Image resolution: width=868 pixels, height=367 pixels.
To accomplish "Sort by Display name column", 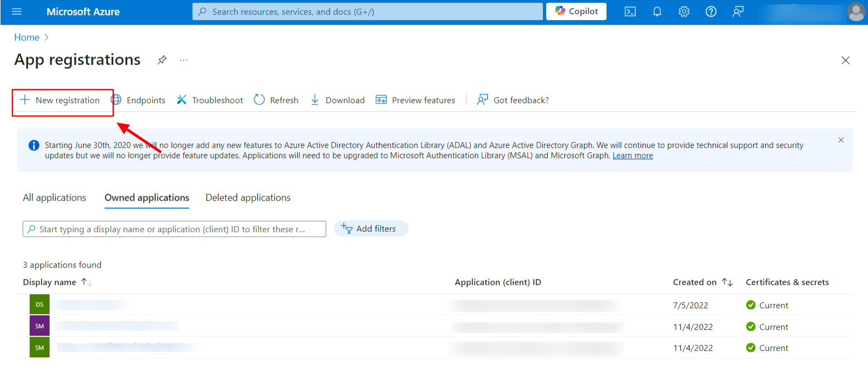I will (57, 282).
